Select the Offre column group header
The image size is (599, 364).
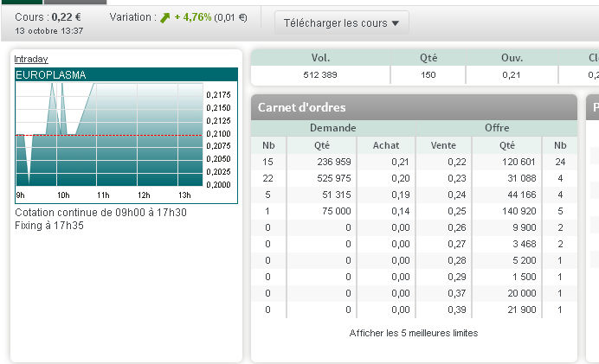click(497, 128)
